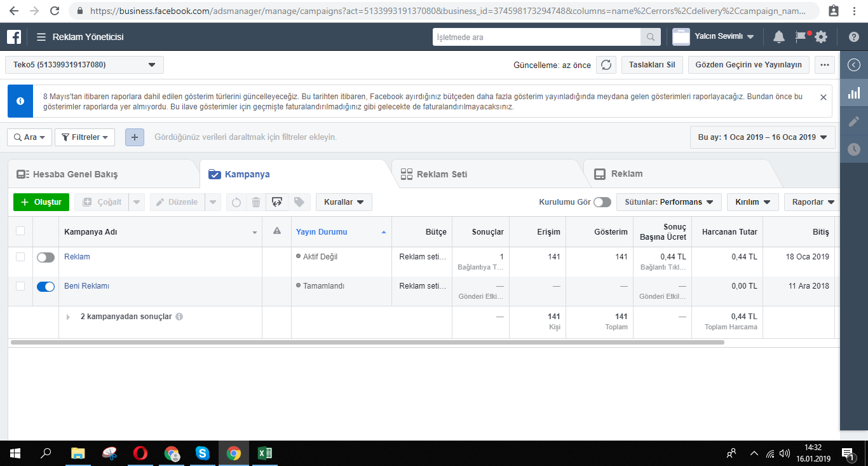The width and height of the screenshot is (868, 466).
Task: Click into the İşletmede ara search field
Action: click(x=536, y=38)
